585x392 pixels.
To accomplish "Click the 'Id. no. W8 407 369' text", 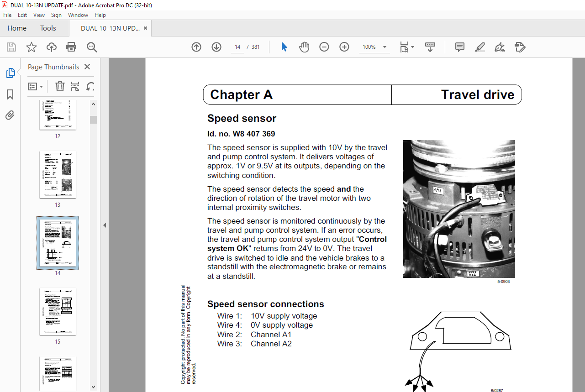I will pyautogui.click(x=241, y=134).
